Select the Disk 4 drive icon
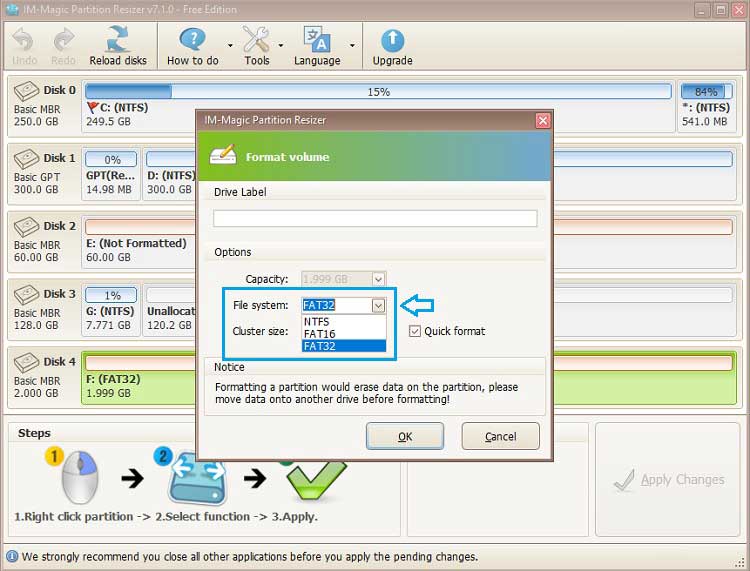The image size is (750, 571). [x=26, y=362]
